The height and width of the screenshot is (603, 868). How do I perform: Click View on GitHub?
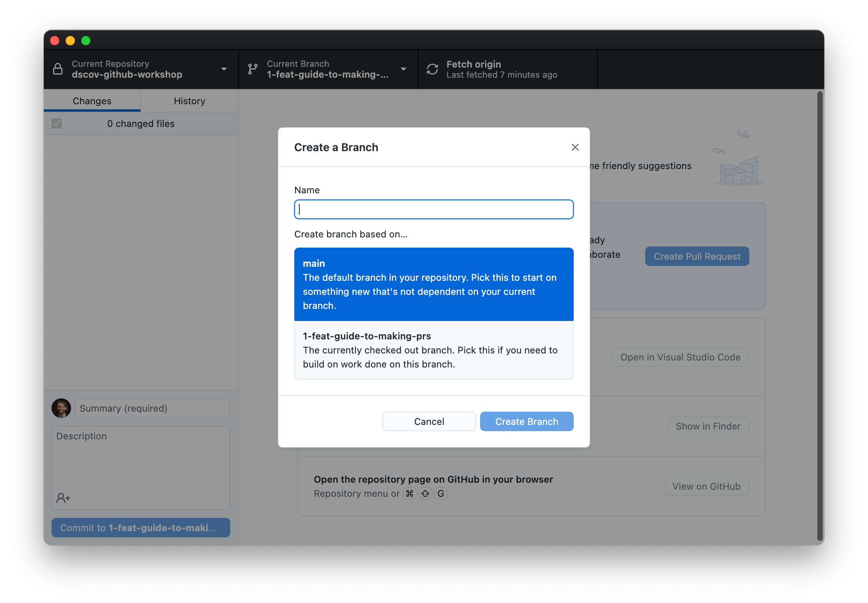pyautogui.click(x=706, y=486)
